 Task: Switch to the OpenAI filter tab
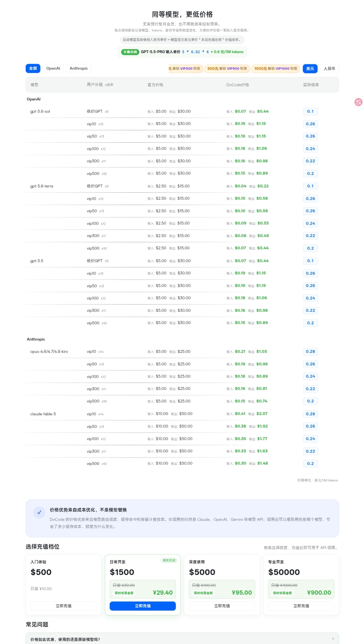(53, 68)
